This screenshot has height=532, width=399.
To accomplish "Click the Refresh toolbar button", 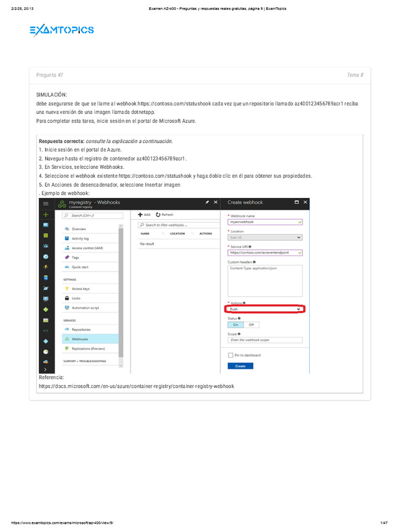I will tap(165, 215).
